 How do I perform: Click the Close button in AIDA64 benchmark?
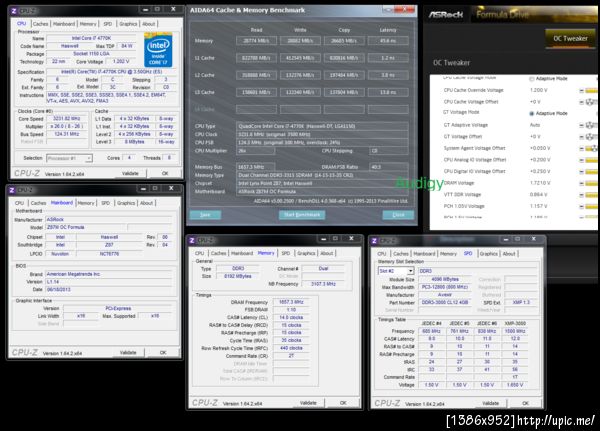tap(398, 215)
